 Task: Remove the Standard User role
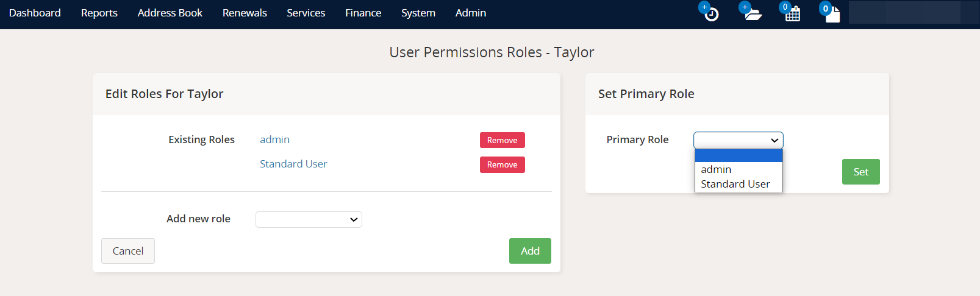502,164
